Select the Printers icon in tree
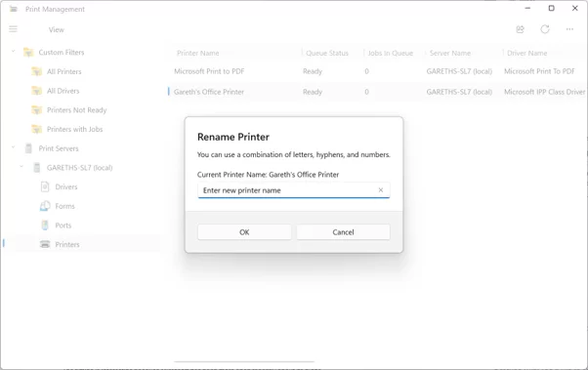The height and width of the screenshot is (370, 588). (45, 244)
